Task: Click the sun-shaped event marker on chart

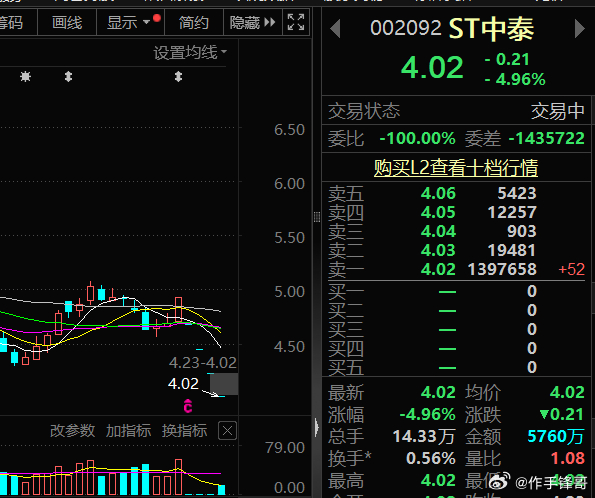Action: pyautogui.click(x=25, y=77)
